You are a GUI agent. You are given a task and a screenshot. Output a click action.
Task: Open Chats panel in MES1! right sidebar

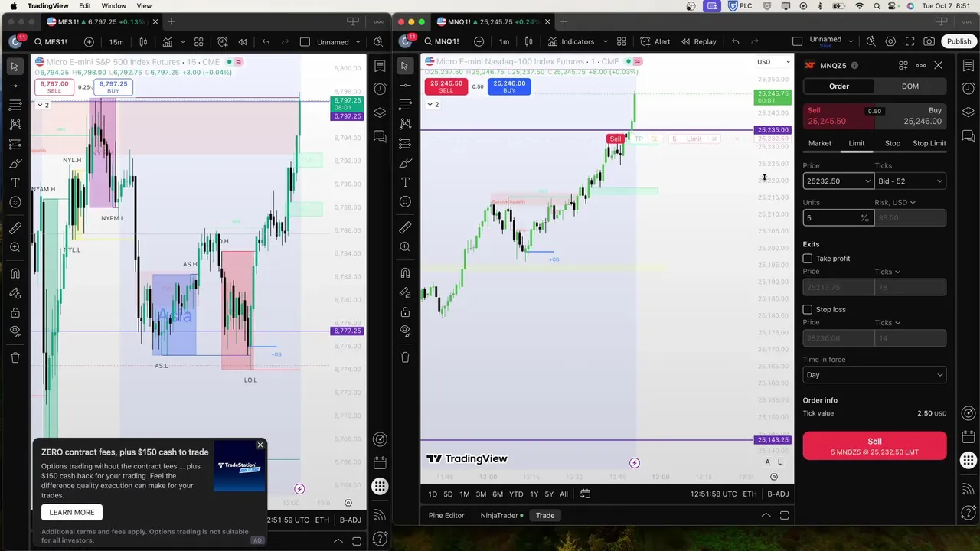point(380,136)
